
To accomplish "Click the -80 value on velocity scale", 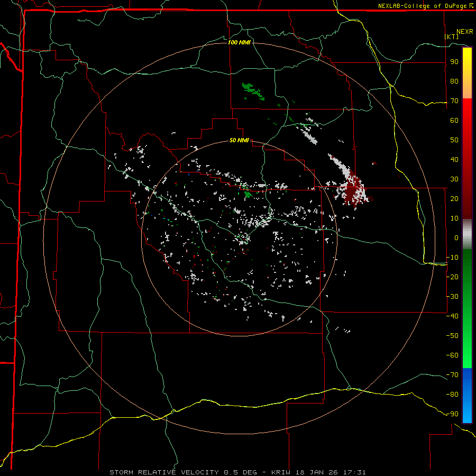I will [x=452, y=395].
